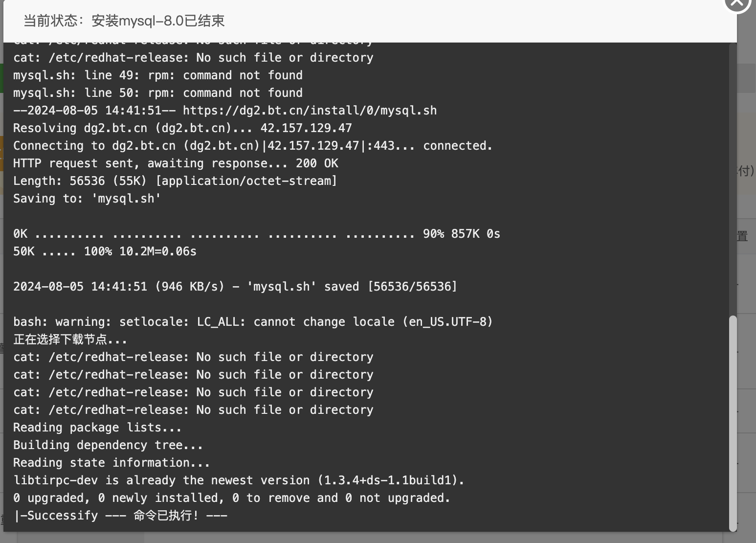Click the "Saving to: 'mysql.sh'" line
The image size is (756, 543).
click(87, 199)
